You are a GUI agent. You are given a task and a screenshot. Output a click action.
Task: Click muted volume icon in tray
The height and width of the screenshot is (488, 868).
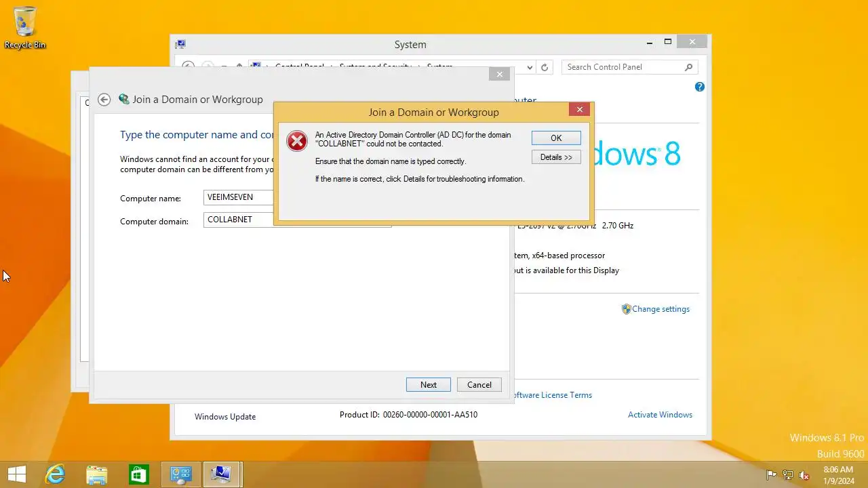pos(804,475)
